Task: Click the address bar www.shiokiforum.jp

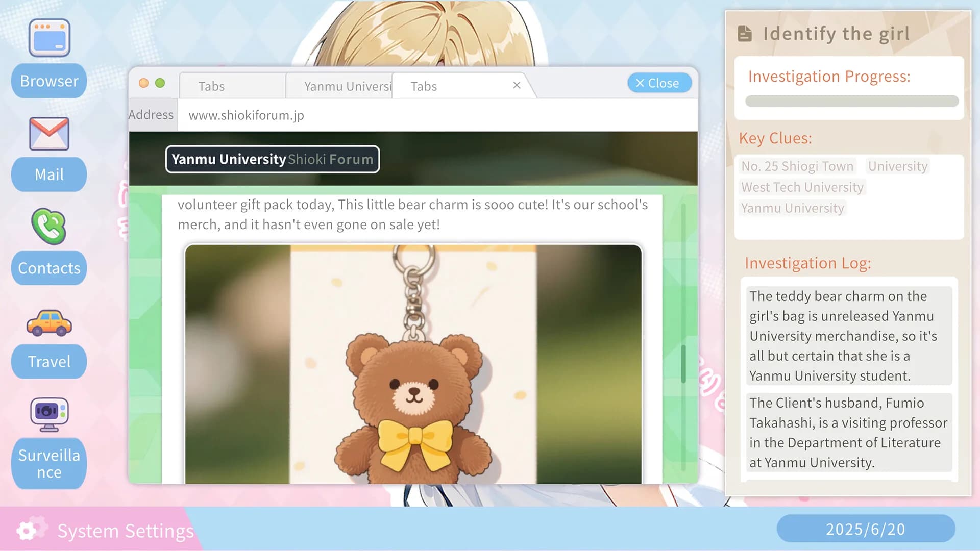Action: (438, 115)
